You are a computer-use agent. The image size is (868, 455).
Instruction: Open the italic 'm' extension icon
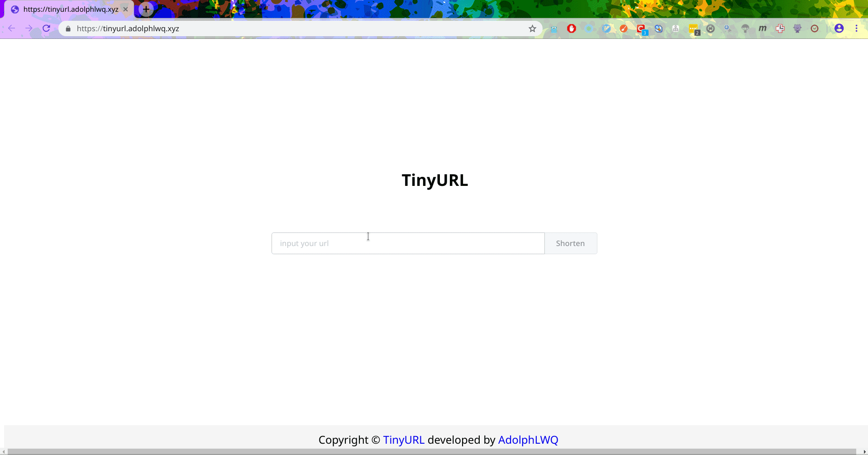pos(763,28)
